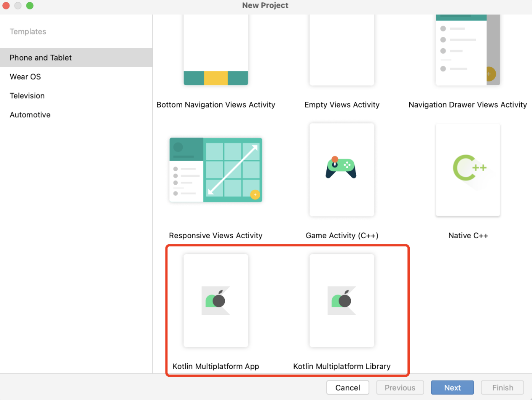Click the Responsive Views Activity label
The image size is (532, 400).
pyautogui.click(x=216, y=236)
